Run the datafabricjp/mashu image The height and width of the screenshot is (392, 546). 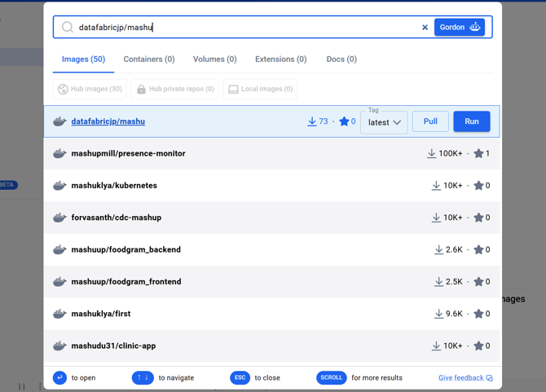point(472,121)
